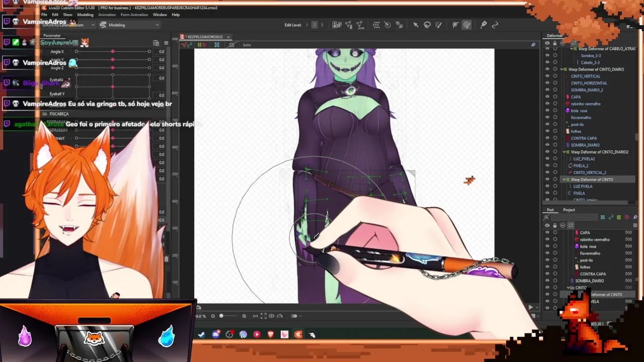
Task: Toggle visibility of CINTO_VERTICAL in Deformer panel
Action: [x=547, y=76]
